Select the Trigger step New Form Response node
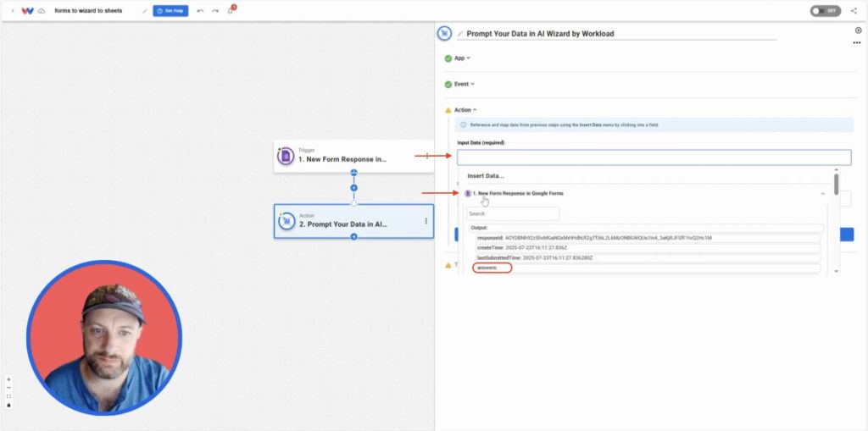868x431 pixels. (x=353, y=156)
